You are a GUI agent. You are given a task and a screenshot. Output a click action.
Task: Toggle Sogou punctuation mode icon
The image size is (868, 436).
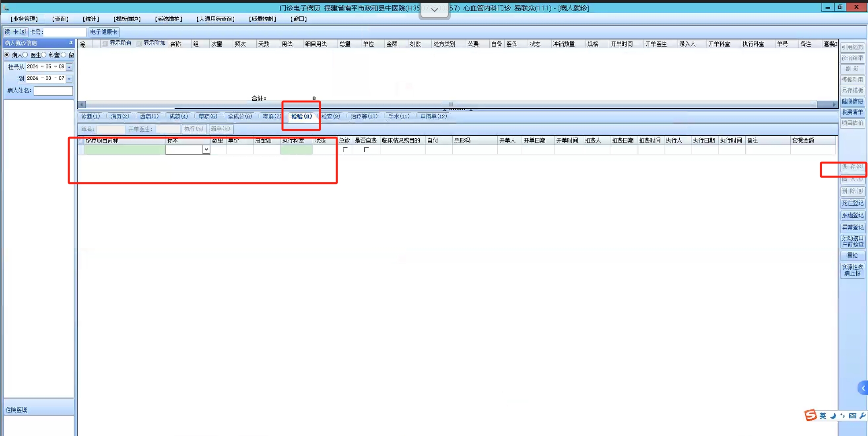(x=842, y=415)
